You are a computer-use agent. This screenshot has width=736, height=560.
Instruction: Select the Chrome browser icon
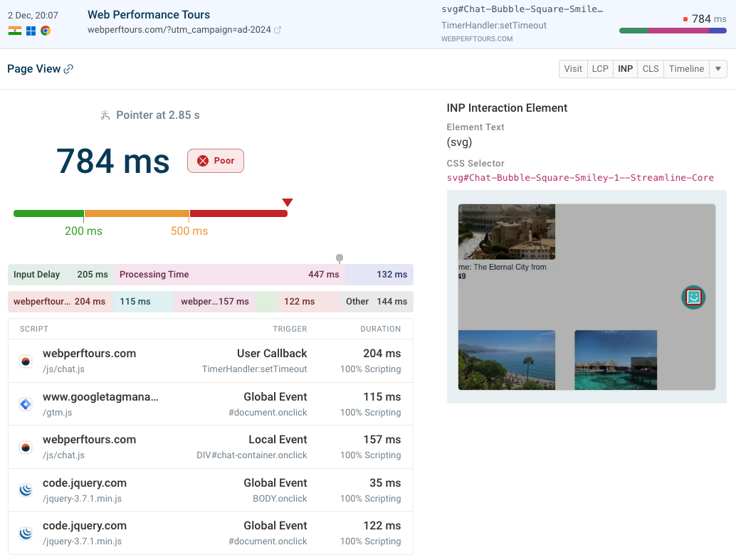[46, 31]
